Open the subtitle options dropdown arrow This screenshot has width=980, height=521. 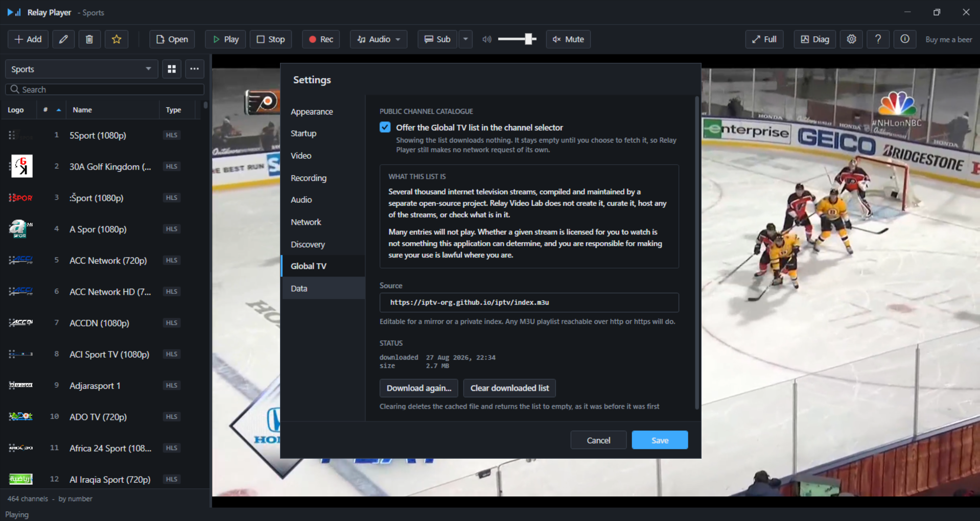click(465, 39)
